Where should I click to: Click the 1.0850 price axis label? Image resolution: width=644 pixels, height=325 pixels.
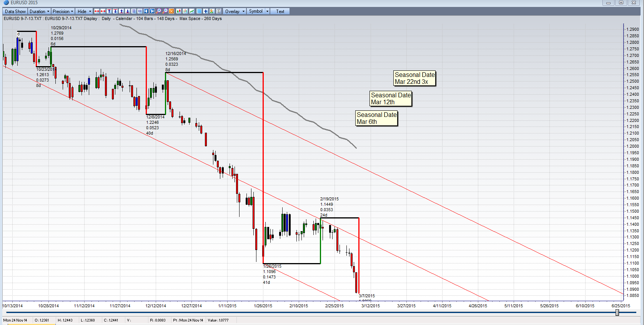tap(632, 296)
